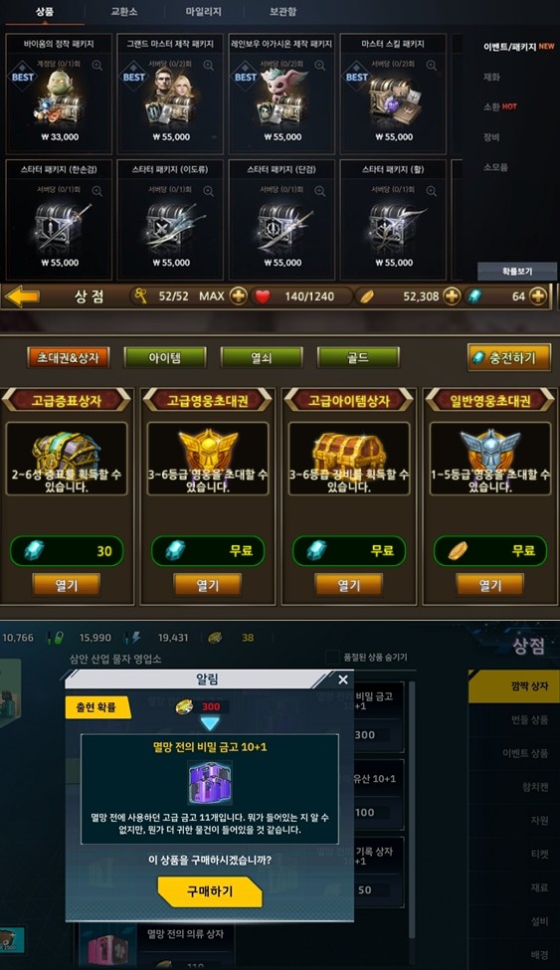560x970 pixels.
Task: Click the yellow back arrow beside 상점
Action: click(22, 296)
